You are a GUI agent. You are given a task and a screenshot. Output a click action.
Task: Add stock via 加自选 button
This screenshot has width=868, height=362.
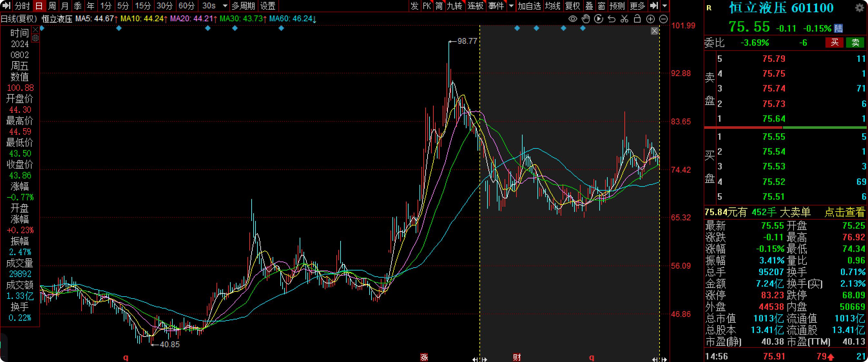529,6
